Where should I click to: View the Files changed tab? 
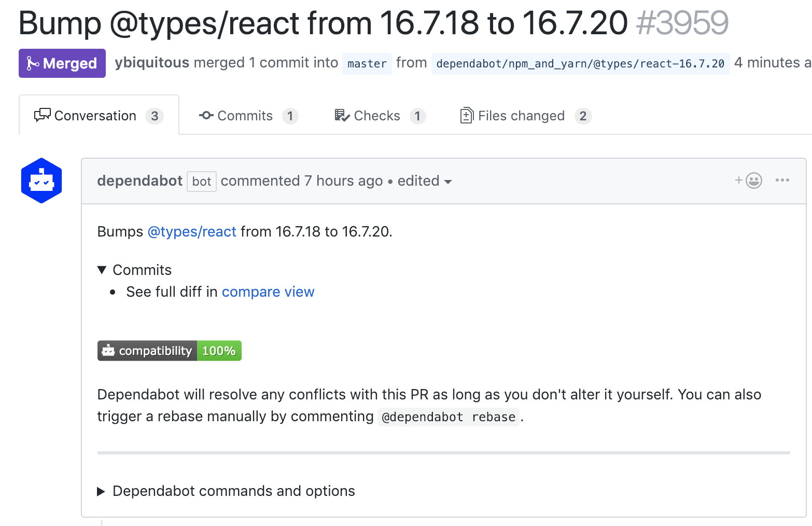click(x=526, y=116)
